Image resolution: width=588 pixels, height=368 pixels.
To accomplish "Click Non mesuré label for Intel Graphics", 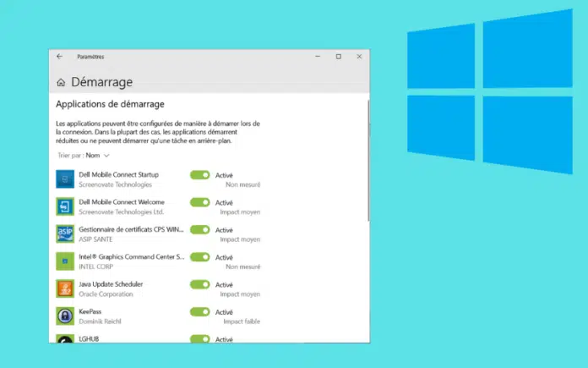I will click(242, 267).
